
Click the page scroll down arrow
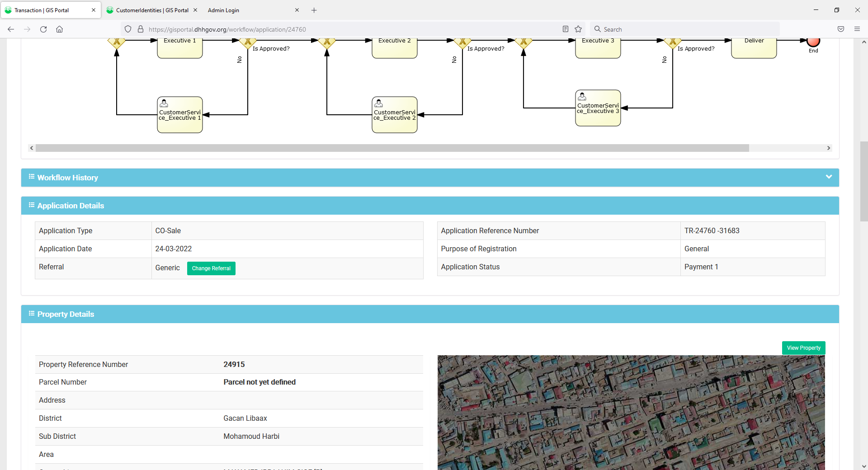864,466
